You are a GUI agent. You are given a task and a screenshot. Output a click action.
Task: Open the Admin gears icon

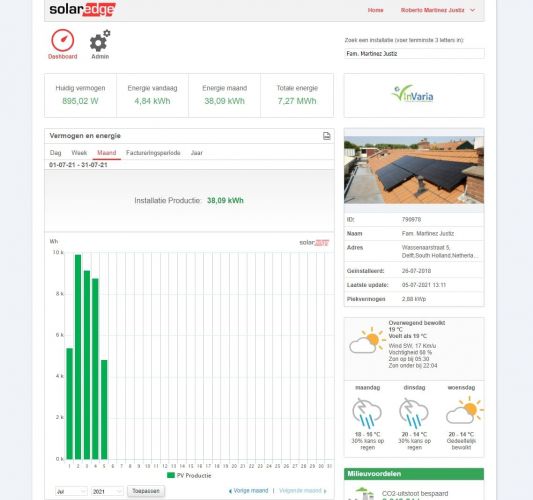100,41
